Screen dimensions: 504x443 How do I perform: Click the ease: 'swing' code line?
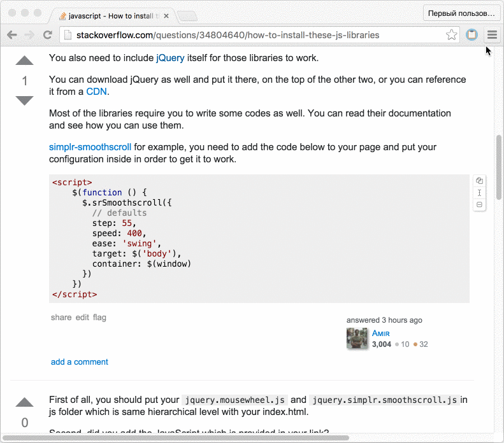point(127,244)
